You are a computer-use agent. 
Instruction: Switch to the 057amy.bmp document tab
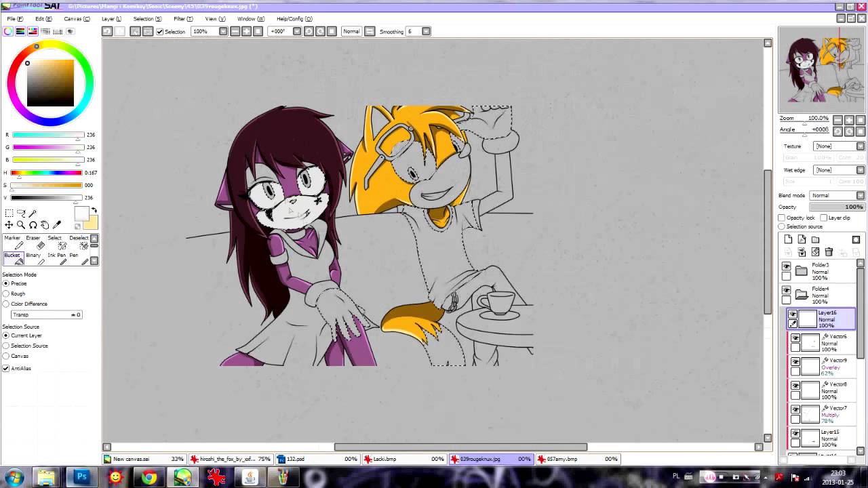point(577,459)
